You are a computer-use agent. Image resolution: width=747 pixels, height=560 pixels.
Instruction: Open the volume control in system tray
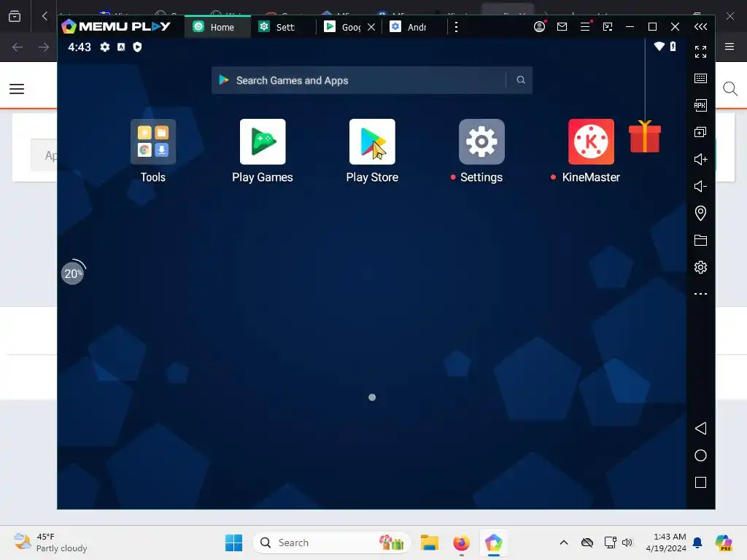(627, 542)
